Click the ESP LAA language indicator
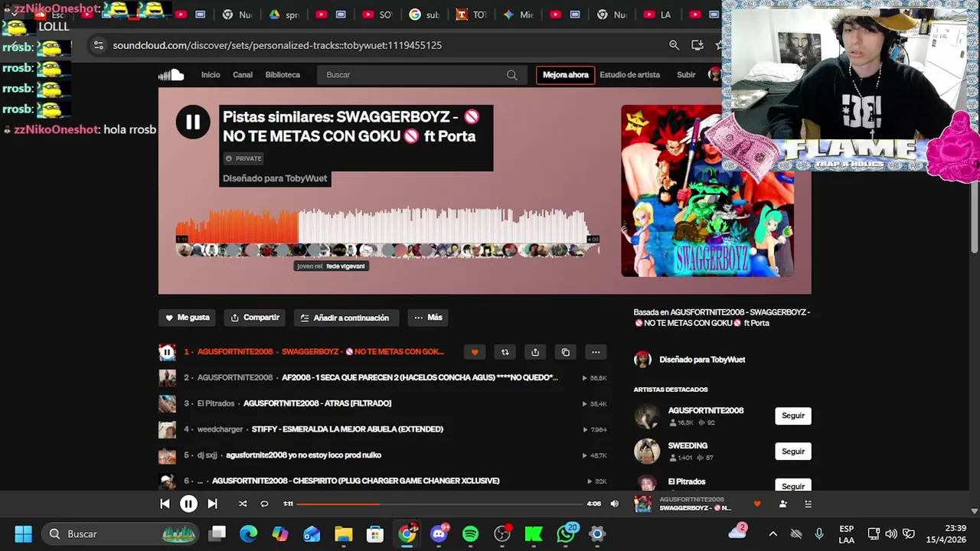 [846, 533]
